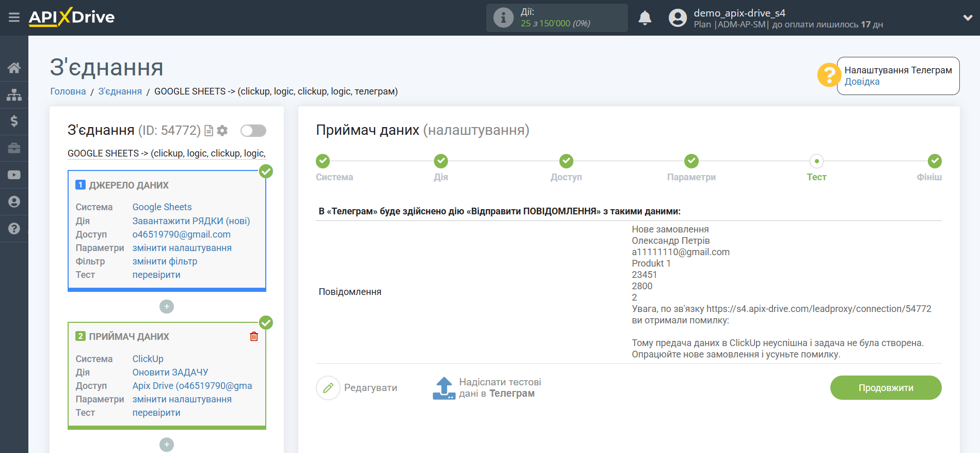Click the connection document copy icon
Image resolution: width=980 pixels, height=453 pixels.
(x=209, y=131)
